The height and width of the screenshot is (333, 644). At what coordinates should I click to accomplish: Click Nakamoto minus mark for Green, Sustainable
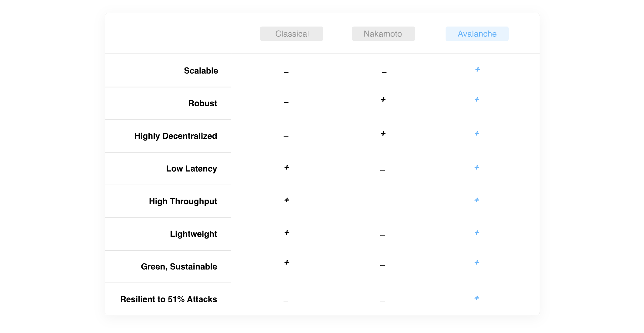tap(383, 265)
